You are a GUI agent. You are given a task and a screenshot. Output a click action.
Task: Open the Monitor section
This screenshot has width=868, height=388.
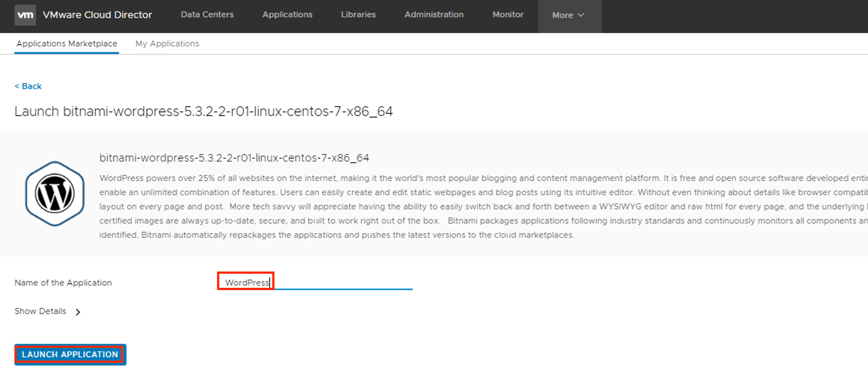click(x=508, y=15)
